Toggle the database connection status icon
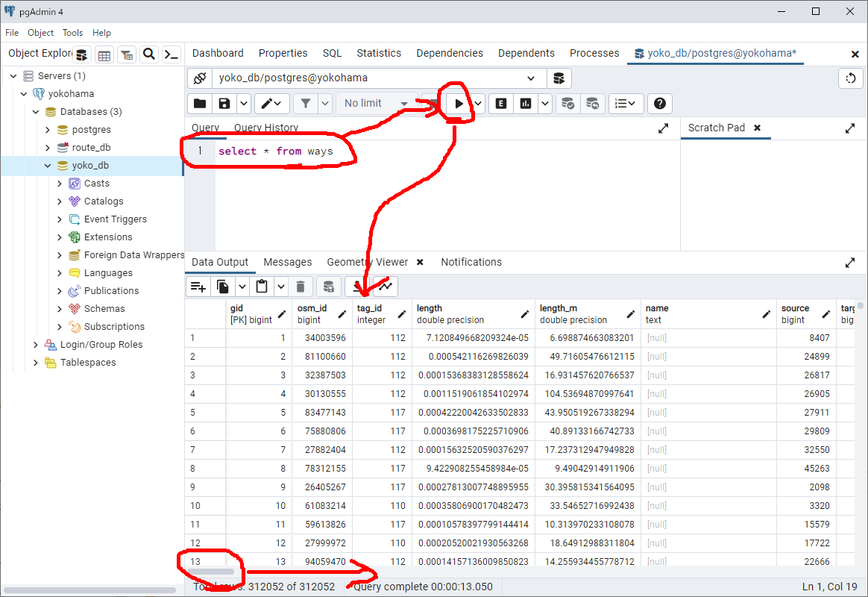The width and height of the screenshot is (868, 597). tap(199, 78)
